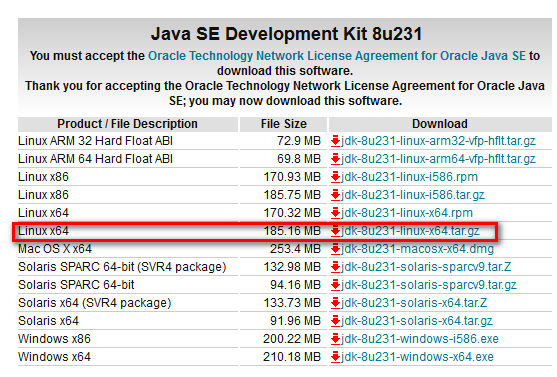Viewport: 557px width, 377px height.
Task: Download jdk-8u231-linux-x64.tar.gz link
Action: [x=410, y=231]
